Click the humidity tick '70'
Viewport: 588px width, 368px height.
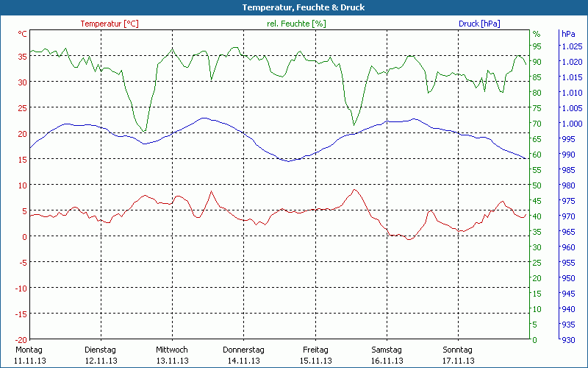pos(537,124)
